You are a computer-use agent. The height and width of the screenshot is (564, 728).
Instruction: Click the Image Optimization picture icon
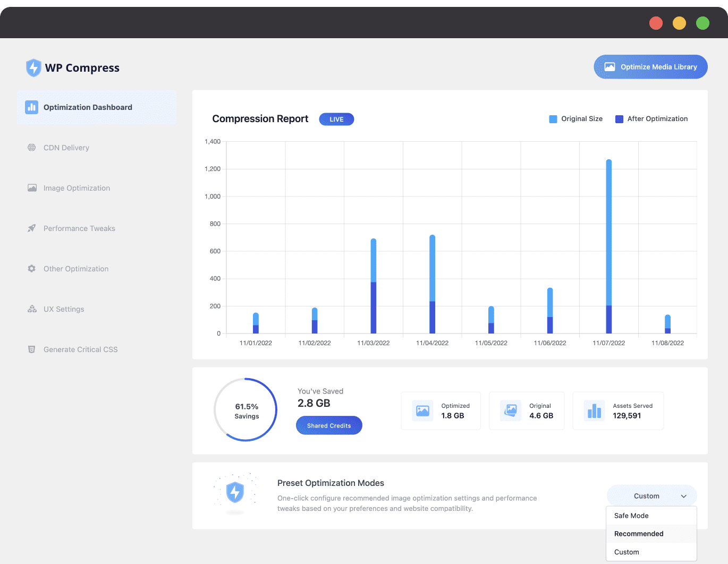(x=32, y=188)
